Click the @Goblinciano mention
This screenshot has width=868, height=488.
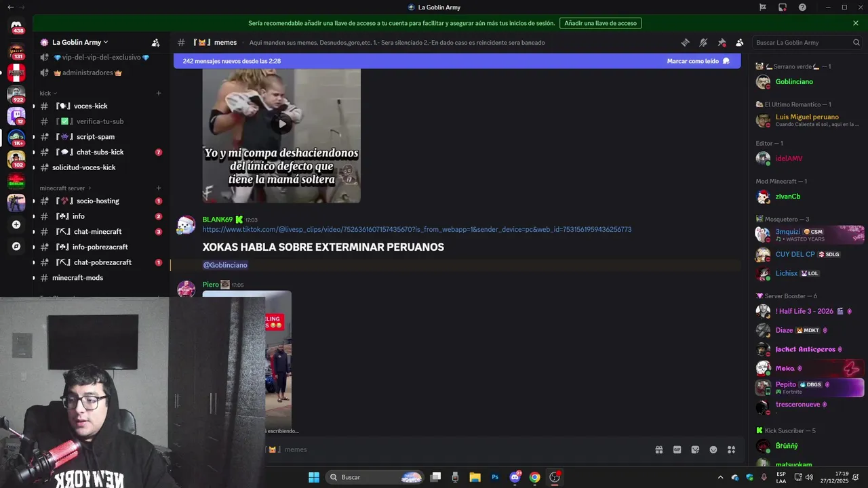pyautogui.click(x=225, y=265)
